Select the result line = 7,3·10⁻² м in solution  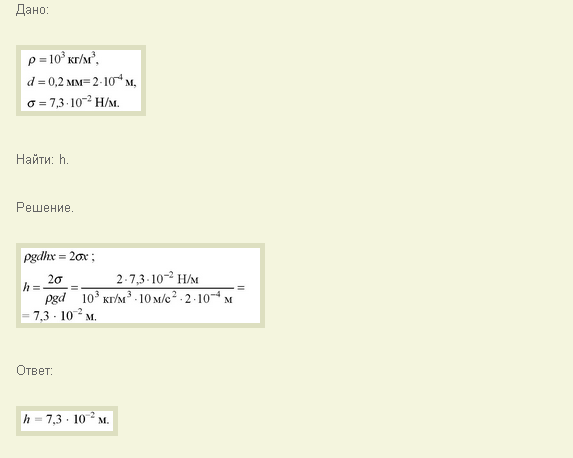coord(59,315)
